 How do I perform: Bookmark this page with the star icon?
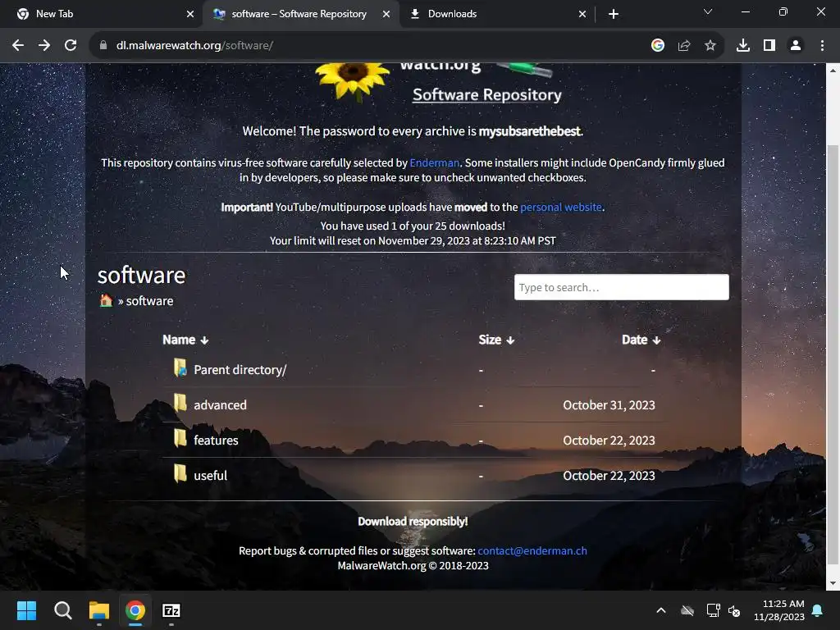pyautogui.click(x=710, y=46)
